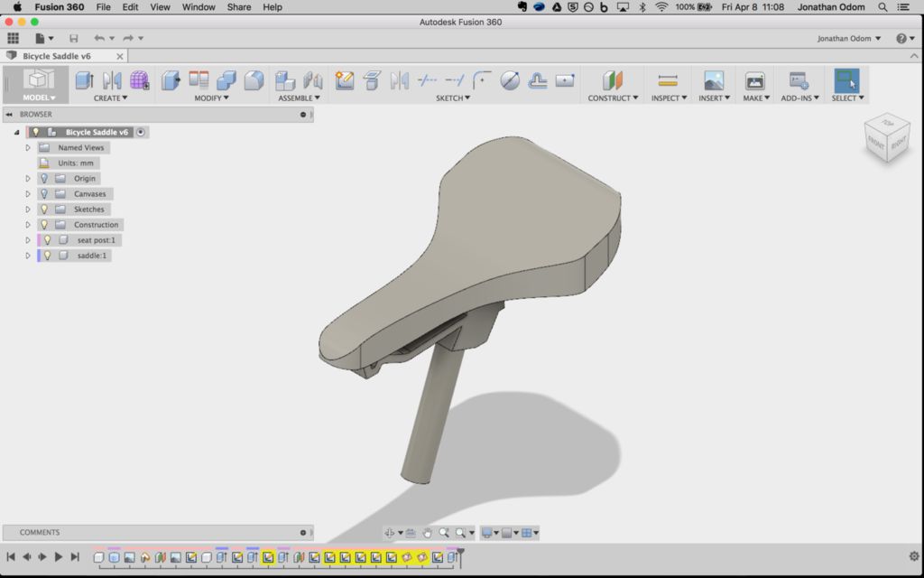
Task: Show the Origin folder using its lightbulb
Action: click(x=43, y=179)
